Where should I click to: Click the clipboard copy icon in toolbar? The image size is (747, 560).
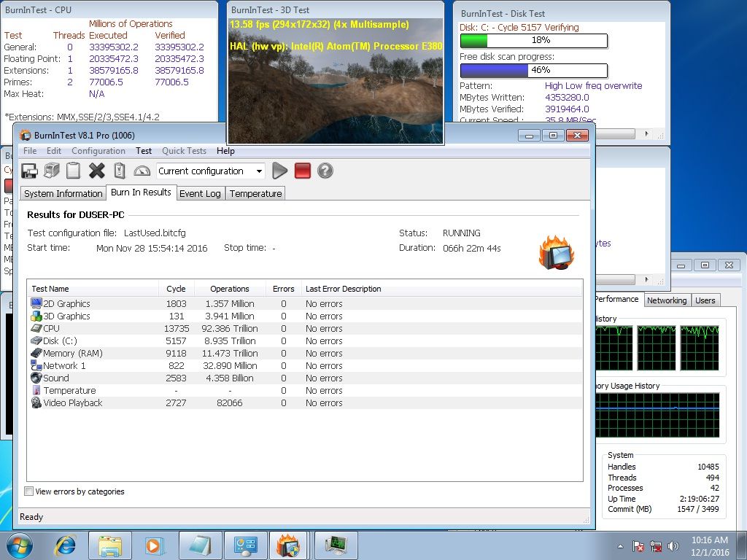(x=74, y=171)
